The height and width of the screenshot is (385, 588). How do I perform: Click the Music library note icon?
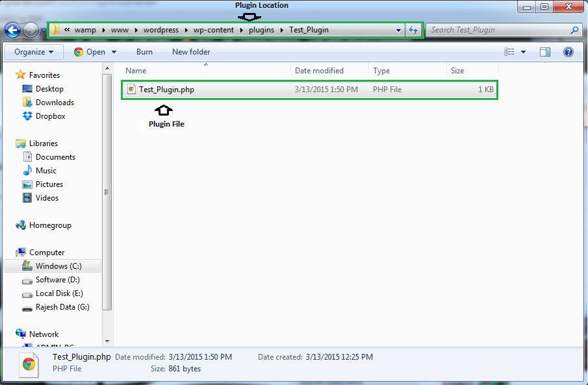point(27,171)
